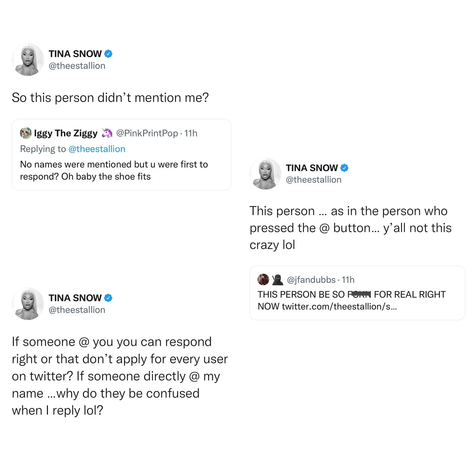Click the @PinkPrintPop handle
Viewport: 476px width, 476px height.
pos(147,133)
